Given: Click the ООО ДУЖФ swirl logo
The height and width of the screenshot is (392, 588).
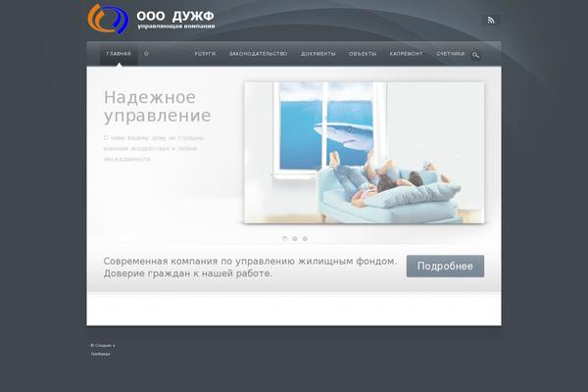Looking at the screenshot, I should pyautogui.click(x=109, y=19).
